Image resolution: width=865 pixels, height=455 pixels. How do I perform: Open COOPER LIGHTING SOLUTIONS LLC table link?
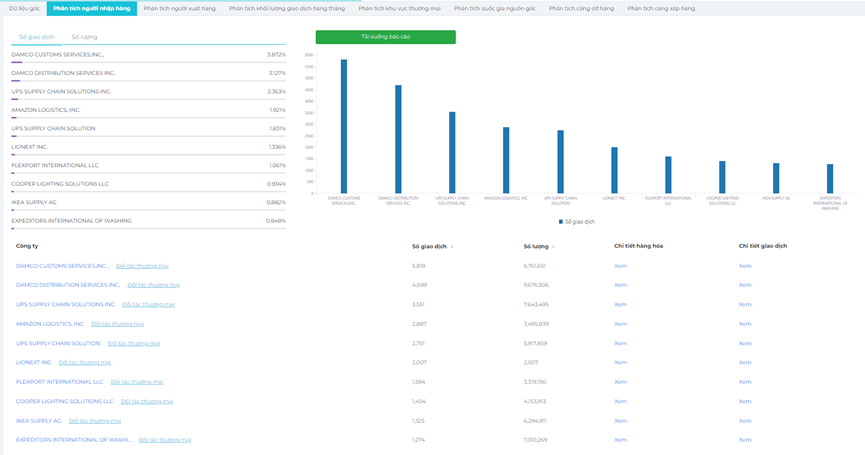tap(65, 401)
